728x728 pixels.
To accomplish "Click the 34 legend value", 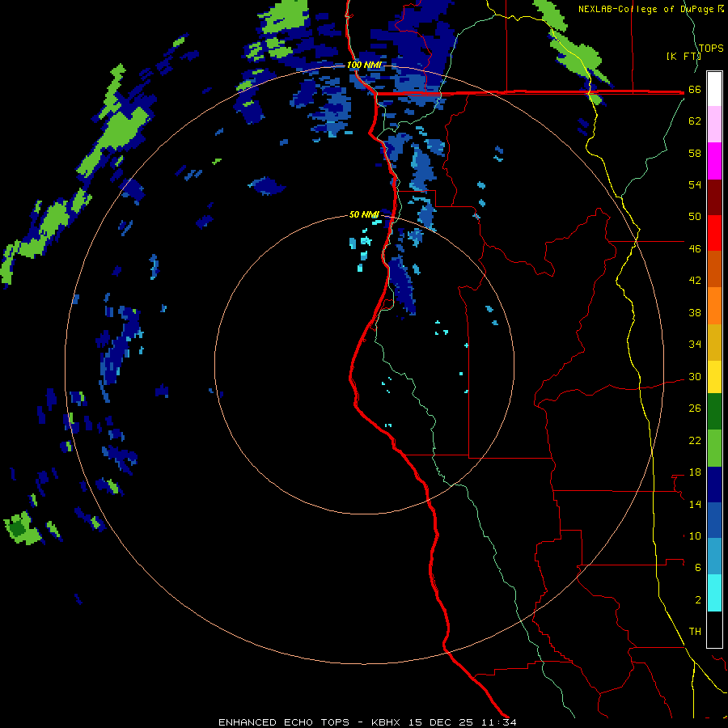I will click(695, 345).
